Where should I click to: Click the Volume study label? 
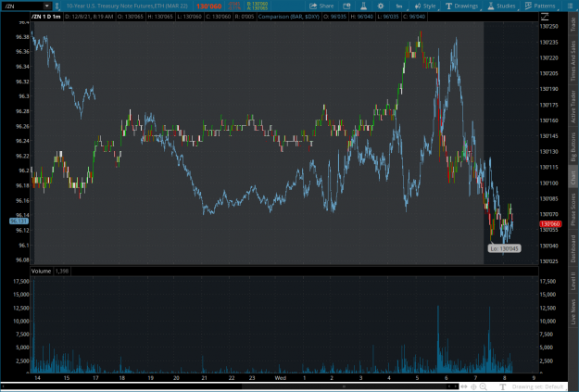click(x=41, y=272)
